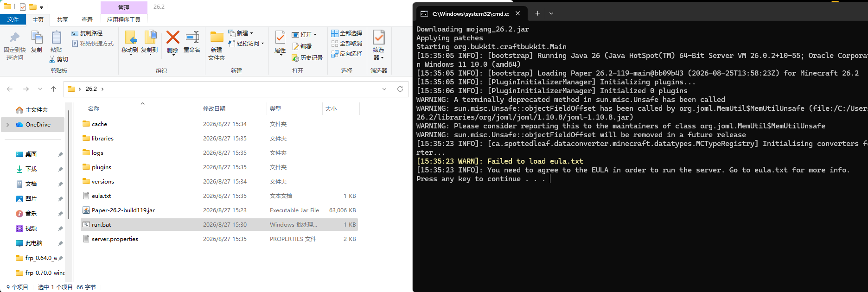Screen dimensions: 868x292
Task: Switch to the 共享 (Share) ribbon tab
Action: (x=63, y=19)
